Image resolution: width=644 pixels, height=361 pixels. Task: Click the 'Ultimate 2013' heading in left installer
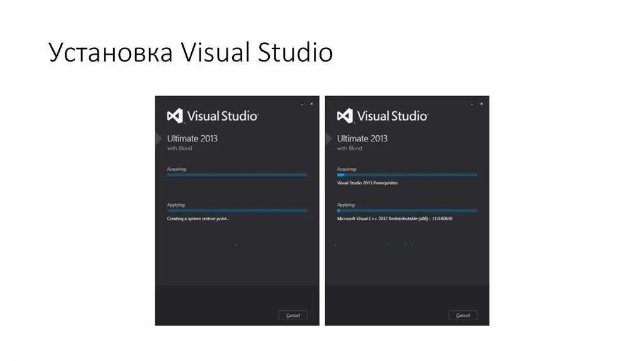pos(192,138)
